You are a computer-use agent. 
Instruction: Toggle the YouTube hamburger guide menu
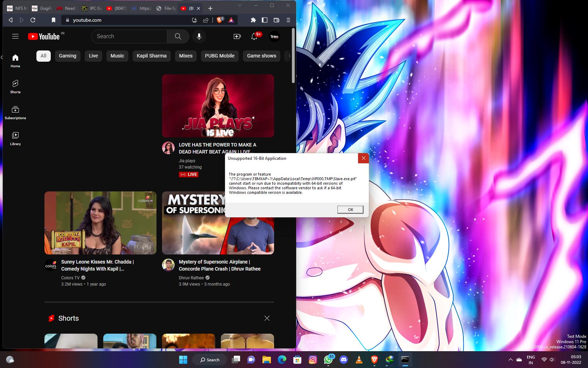15,36
